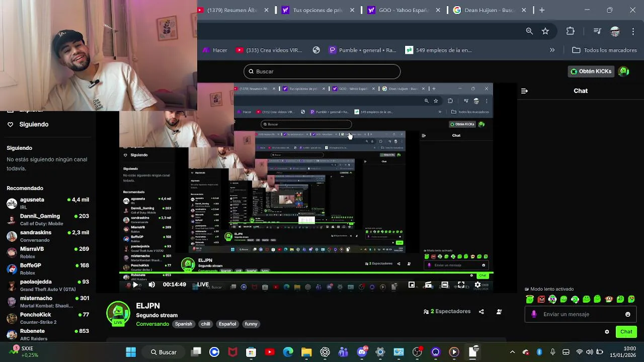This screenshot has height=362, width=644.
Task: Jump to LIVE in the player
Action: [203, 285]
